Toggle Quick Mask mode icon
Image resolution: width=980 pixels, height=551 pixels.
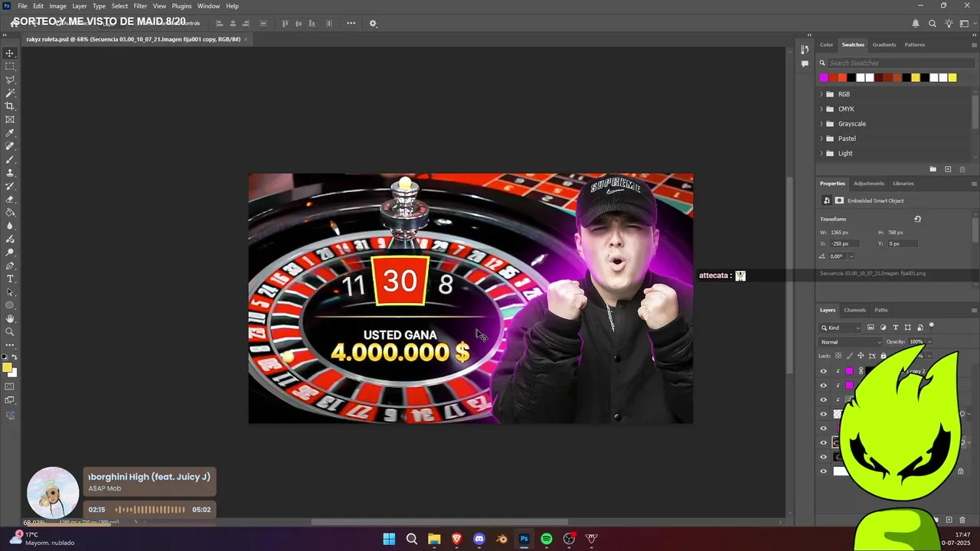coord(10,387)
